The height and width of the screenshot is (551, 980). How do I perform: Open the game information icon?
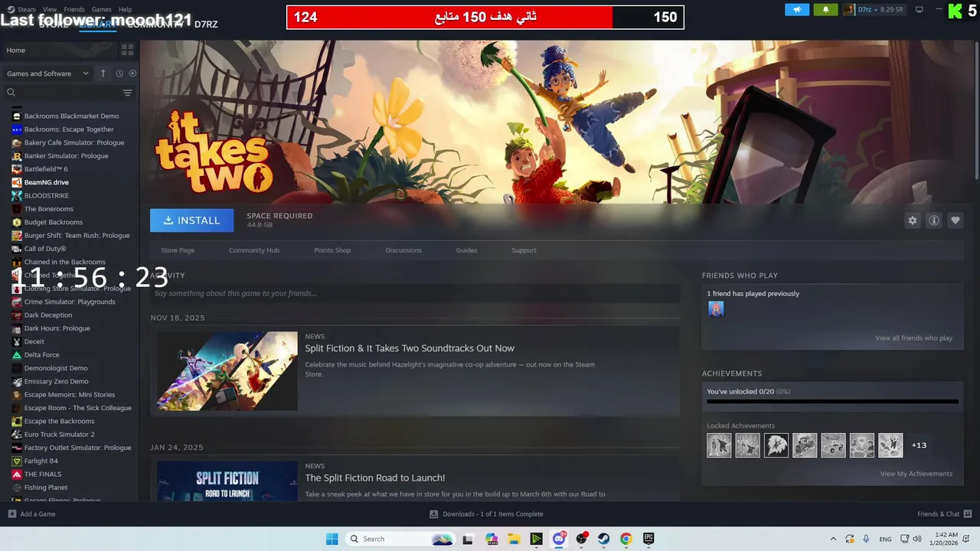coord(934,220)
